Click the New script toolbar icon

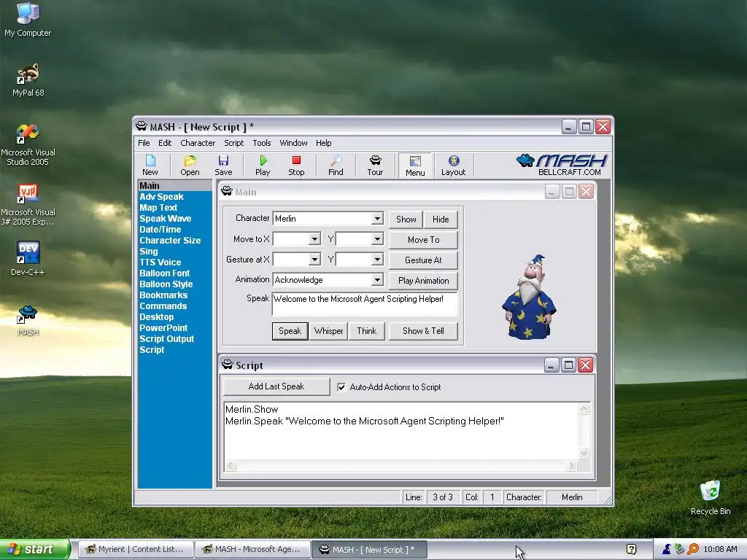150,166
